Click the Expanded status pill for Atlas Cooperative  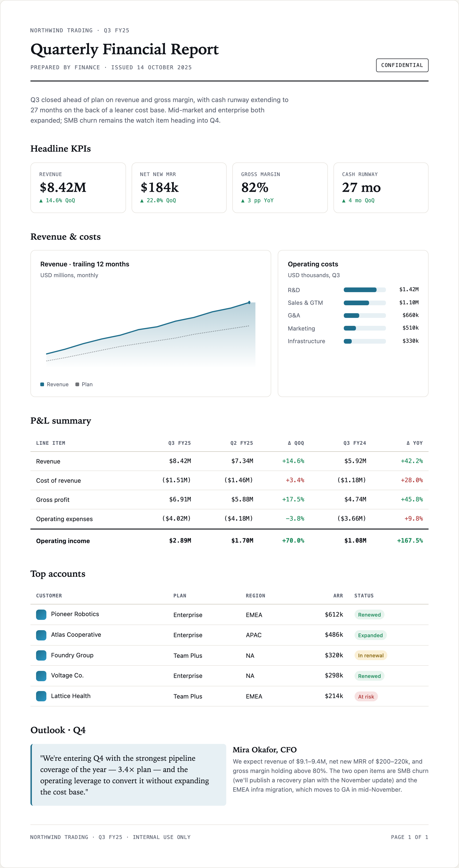tap(370, 635)
